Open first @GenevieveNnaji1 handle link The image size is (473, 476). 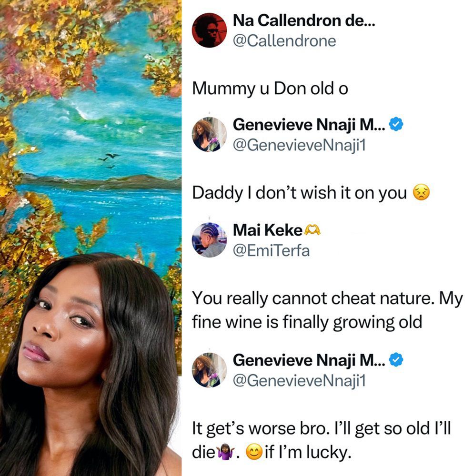[299, 145]
